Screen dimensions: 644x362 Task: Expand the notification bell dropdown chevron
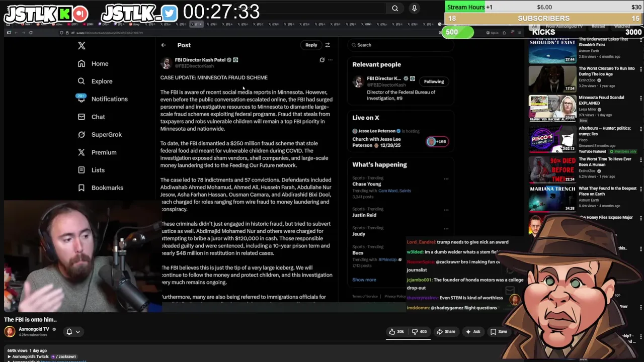pyautogui.click(x=78, y=332)
